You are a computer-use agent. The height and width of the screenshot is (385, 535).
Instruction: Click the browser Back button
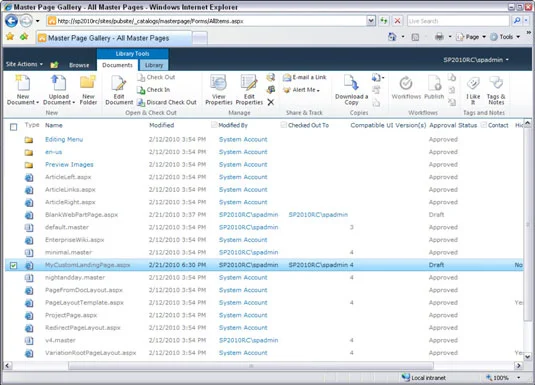pos(11,21)
